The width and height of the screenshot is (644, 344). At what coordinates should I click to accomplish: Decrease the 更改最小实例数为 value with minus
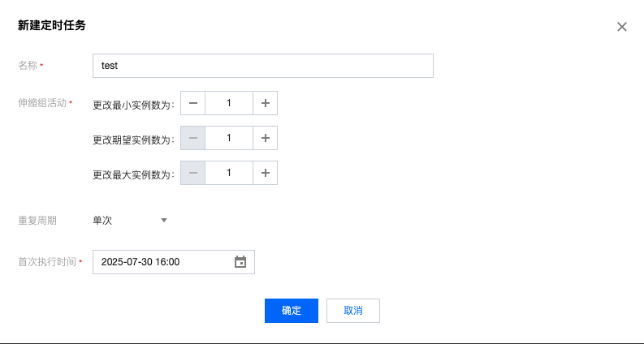(x=192, y=104)
